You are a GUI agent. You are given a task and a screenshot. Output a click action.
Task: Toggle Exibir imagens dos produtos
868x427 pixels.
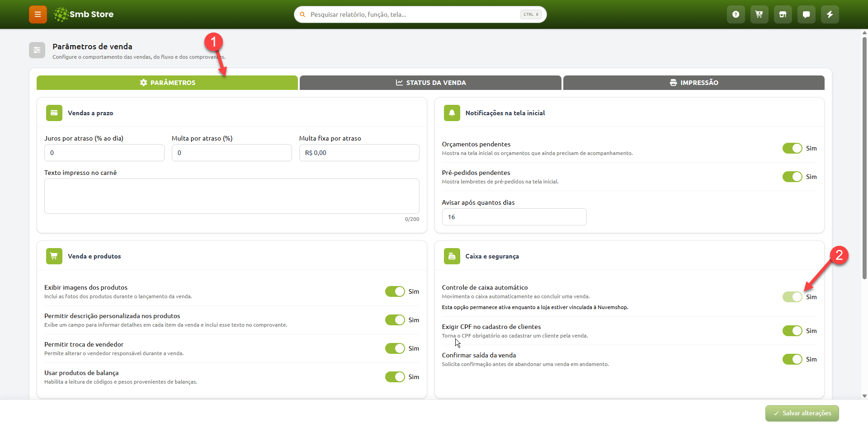(x=395, y=291)
